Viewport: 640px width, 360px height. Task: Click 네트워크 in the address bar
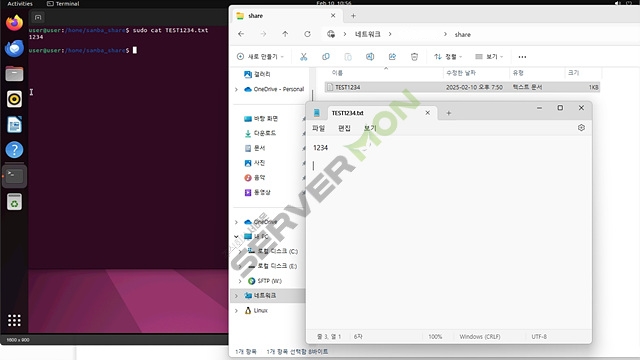[368, 34]
